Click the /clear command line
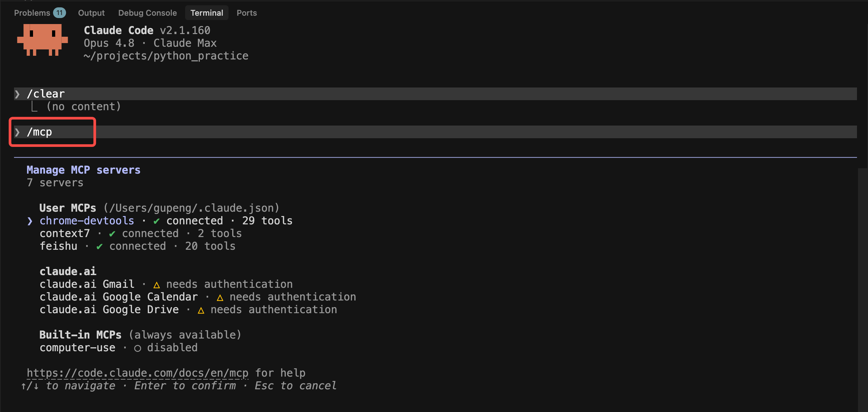The image size is (868, 412). coord(435,94)
